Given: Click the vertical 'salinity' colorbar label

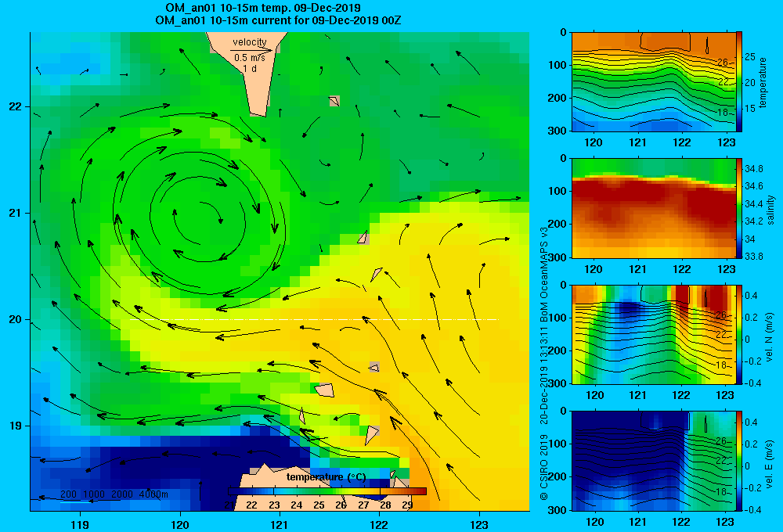Looking at the screenshot, I should pos(770,210).
